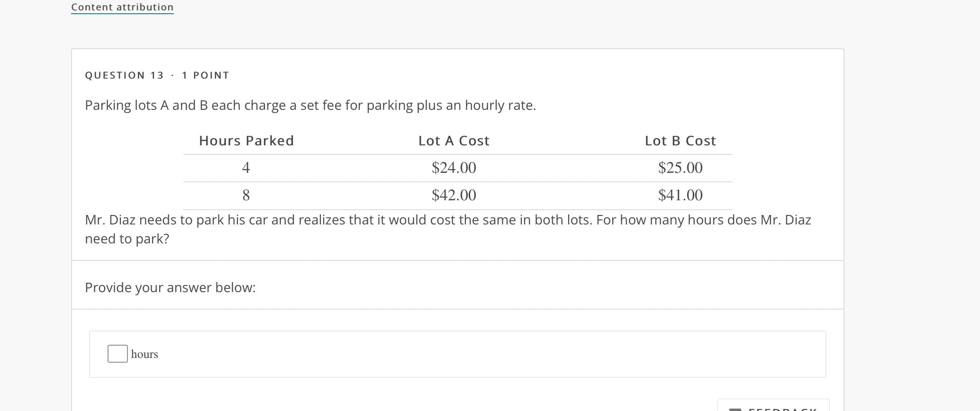This screenshot has height=411, width=980.
Task: Click the Parking lots A and B sentence
Action: pos(310,105)
